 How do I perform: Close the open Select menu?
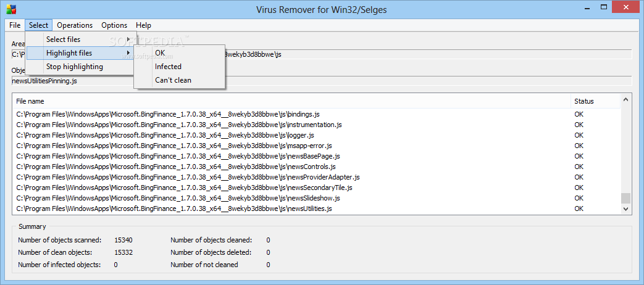(39, 25)
